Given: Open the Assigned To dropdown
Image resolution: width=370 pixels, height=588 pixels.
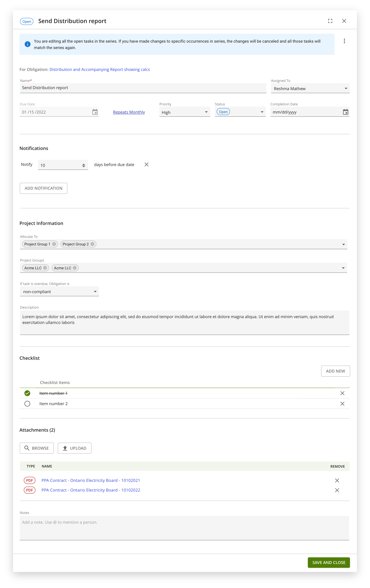Looking at the screenshot, I should [310, 88].
